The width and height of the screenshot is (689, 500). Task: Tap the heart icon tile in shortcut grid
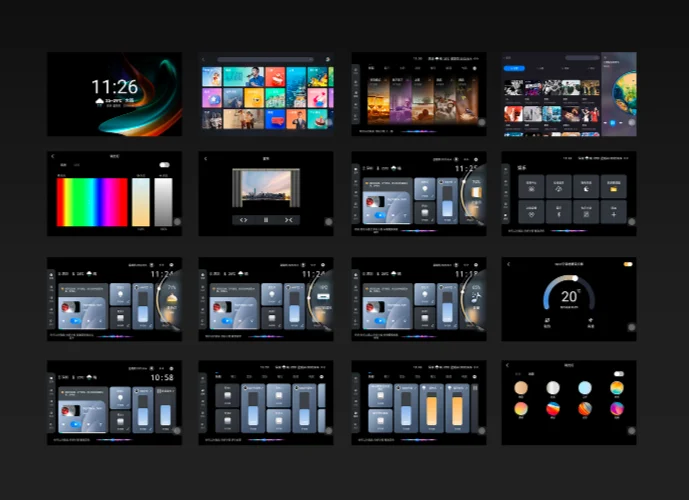tap(531, 212)
